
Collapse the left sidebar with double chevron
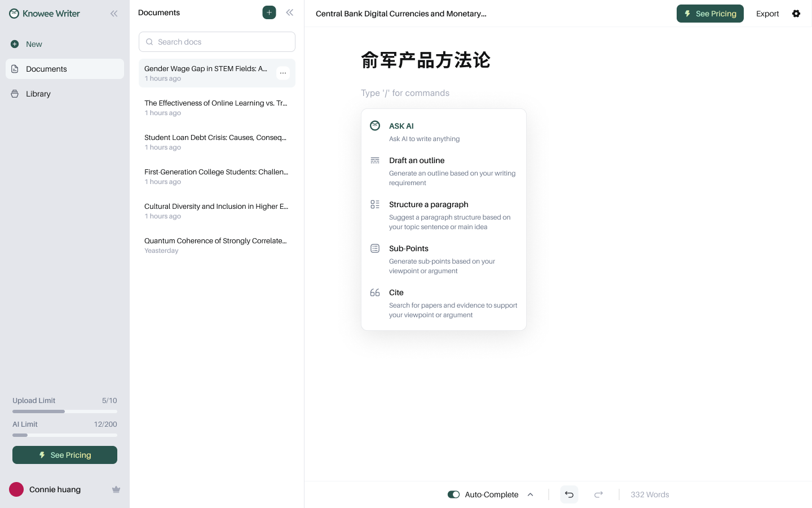114,14
